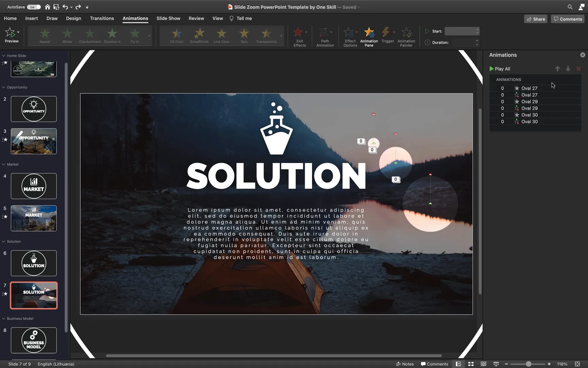Select the first Oval 29 animation

[535, 102]
